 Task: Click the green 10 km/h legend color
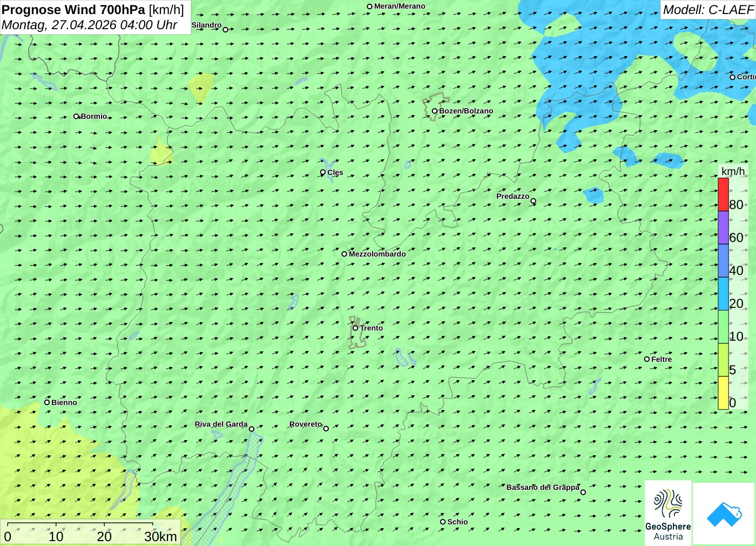[x=723, y=327]
